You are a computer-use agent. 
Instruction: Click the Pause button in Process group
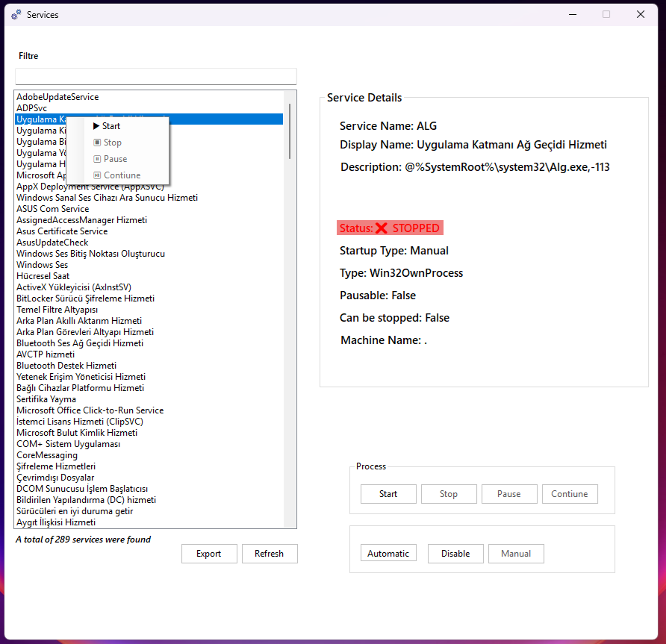(x=509, y=494)
